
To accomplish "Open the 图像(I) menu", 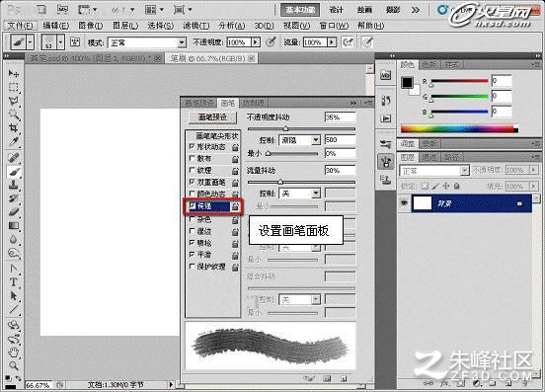I will pyautogui.click(x=91, y=26).
